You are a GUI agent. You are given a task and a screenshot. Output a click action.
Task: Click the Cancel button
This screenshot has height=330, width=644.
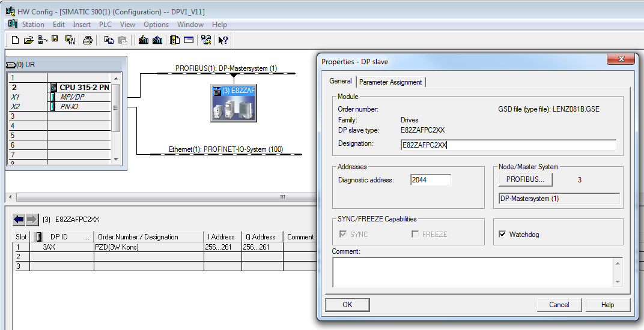coord(559,305)
